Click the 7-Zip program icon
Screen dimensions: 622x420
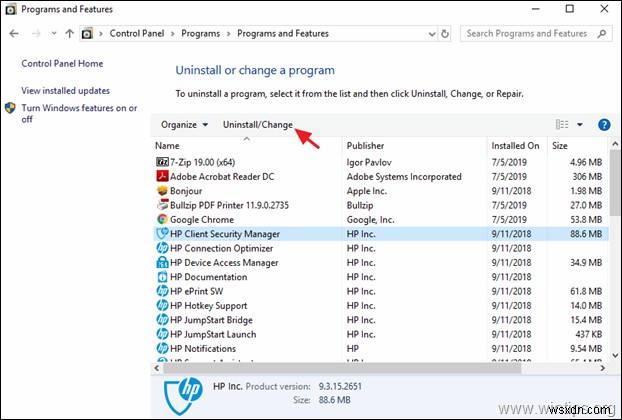pos(163,161)
